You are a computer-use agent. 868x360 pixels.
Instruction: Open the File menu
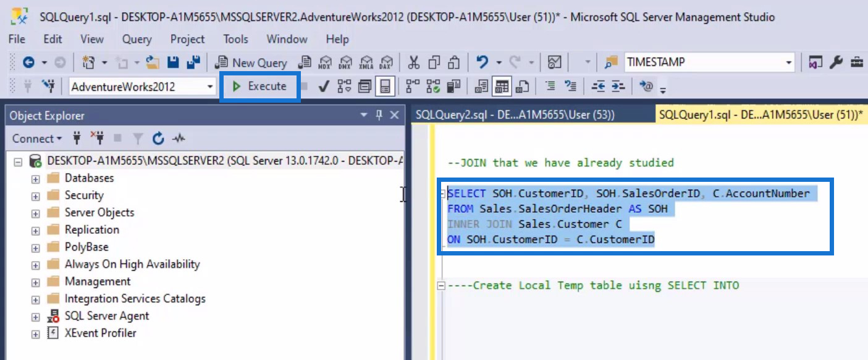point(17,39)
